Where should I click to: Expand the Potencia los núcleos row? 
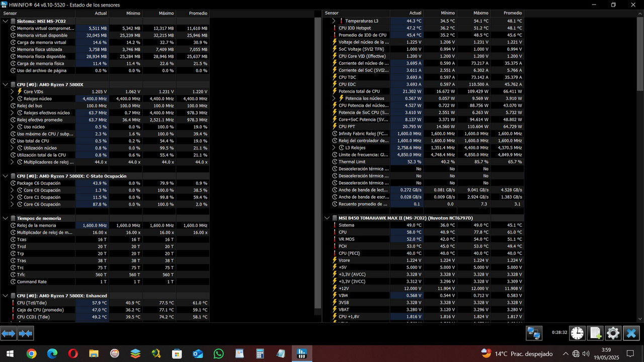point(334,99)
